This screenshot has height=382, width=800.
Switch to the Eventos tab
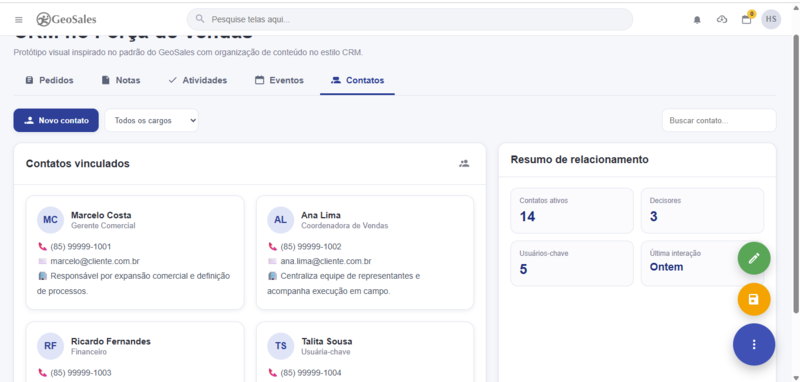pos(279,80)
